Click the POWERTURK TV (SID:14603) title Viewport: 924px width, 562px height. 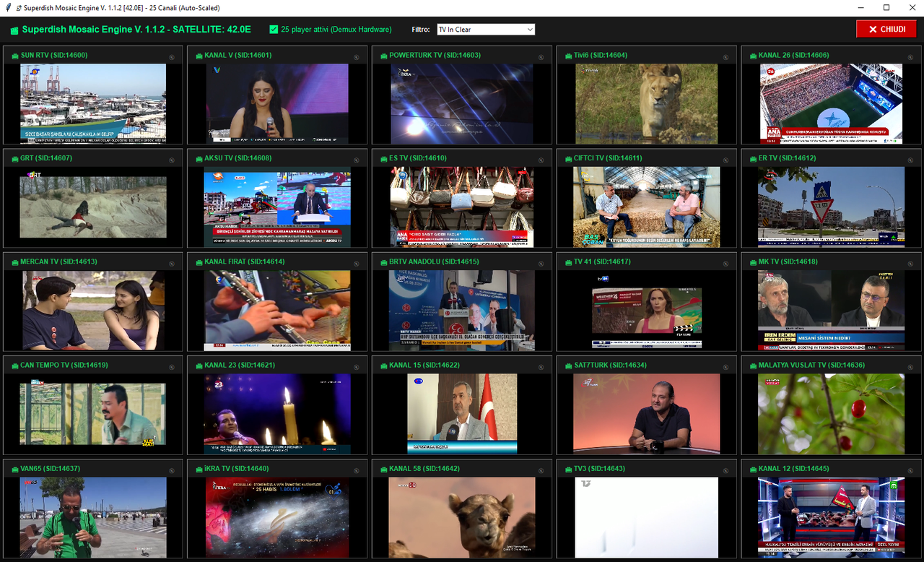click(435, 55)
